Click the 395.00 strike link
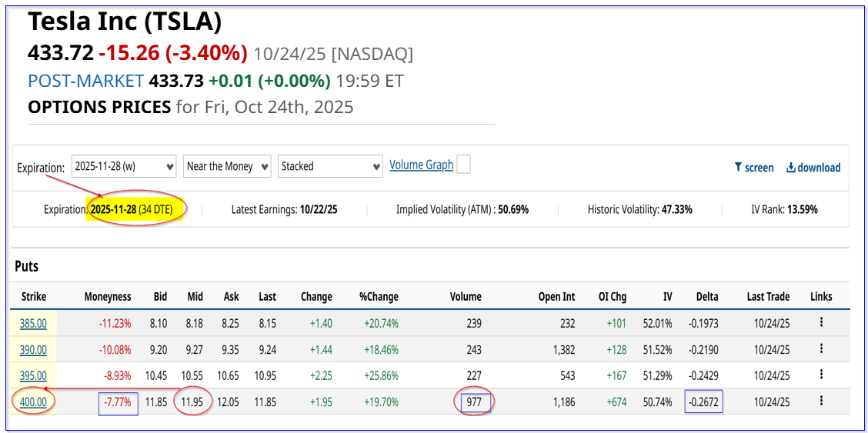The image size is (868, 433). coord(32,375)
